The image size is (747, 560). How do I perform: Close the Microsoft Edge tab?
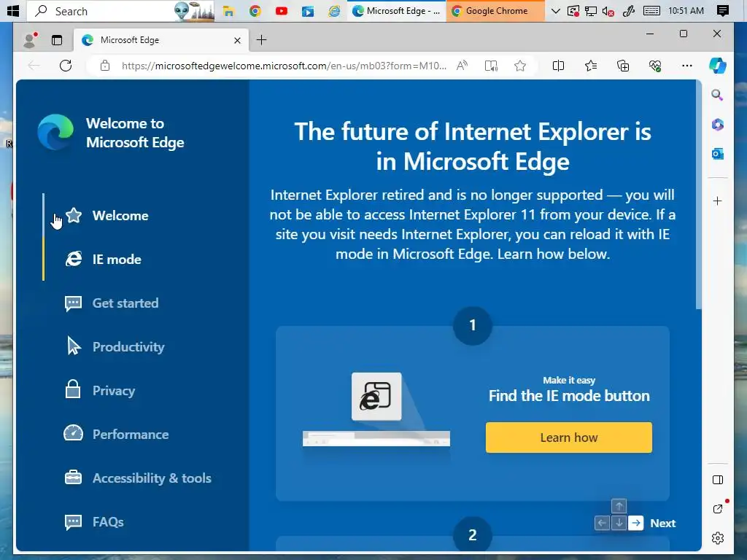coord(237,41)
